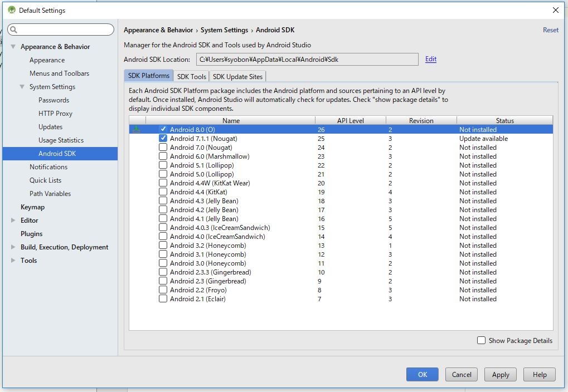Open Usage Statistics settings
The height and width of the screenshot is (392, 568).
click(x=61, y=140)
